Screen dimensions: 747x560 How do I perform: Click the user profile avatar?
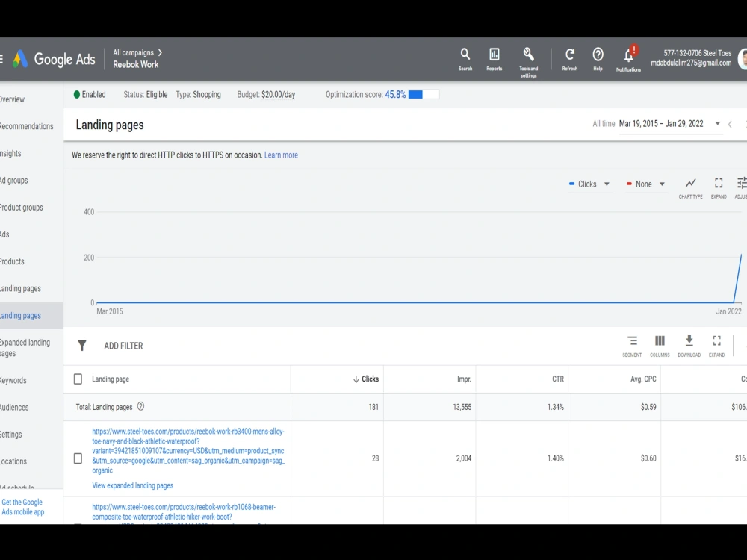point(743,58)
